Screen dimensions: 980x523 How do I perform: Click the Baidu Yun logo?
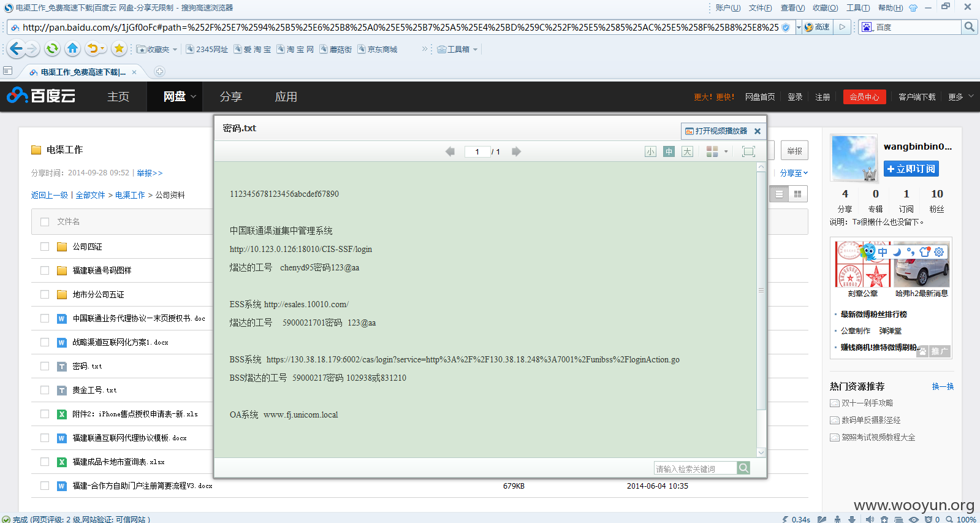40,96
